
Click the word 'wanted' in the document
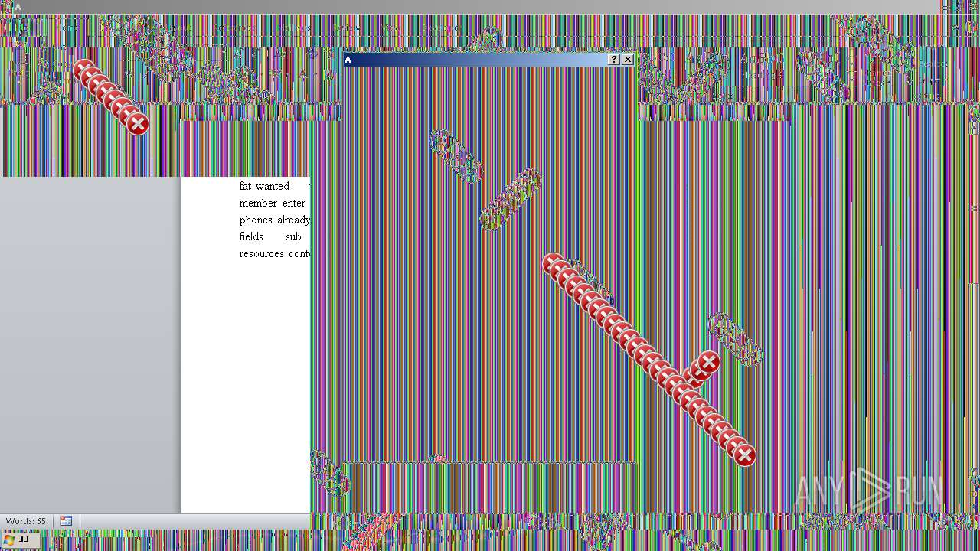coord(273,186)
